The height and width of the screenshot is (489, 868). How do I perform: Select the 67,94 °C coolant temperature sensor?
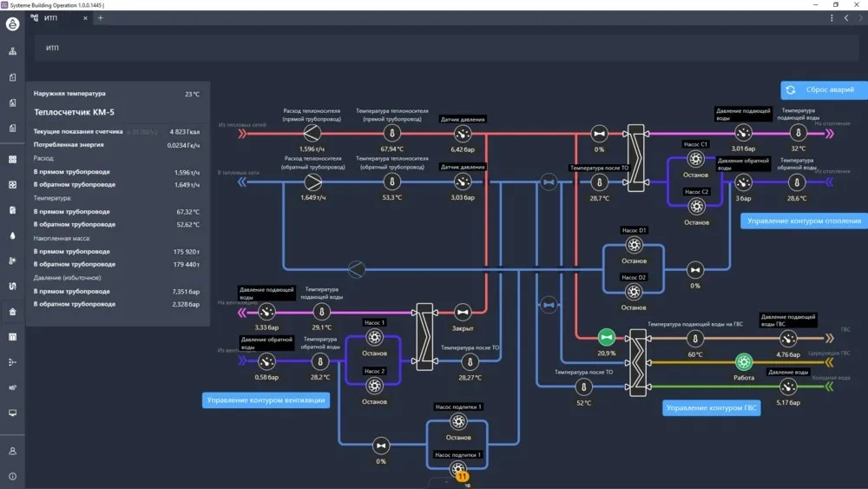coord(392,133)
